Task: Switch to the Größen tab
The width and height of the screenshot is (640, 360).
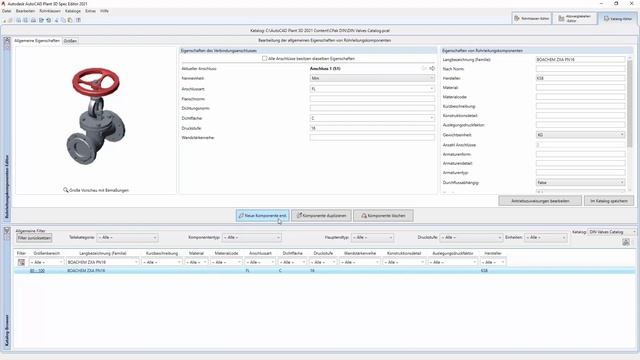Action: click(70, 41)
